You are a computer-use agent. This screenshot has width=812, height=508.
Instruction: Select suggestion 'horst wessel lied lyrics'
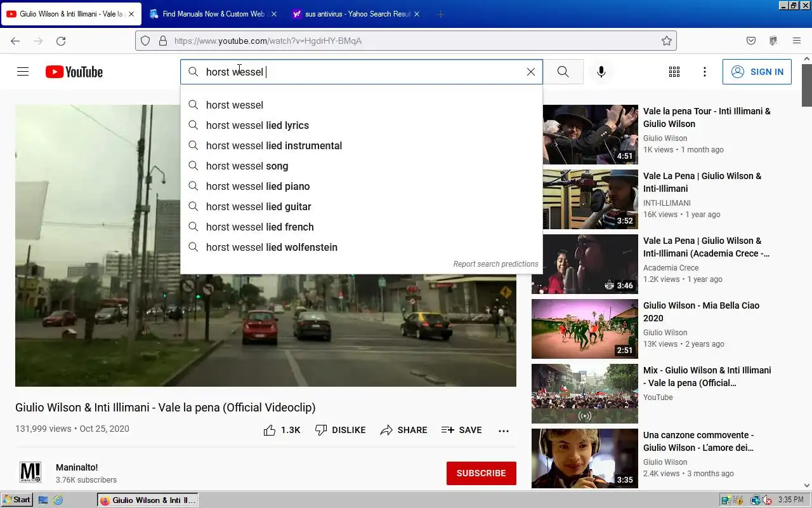[x=362, y=125]
